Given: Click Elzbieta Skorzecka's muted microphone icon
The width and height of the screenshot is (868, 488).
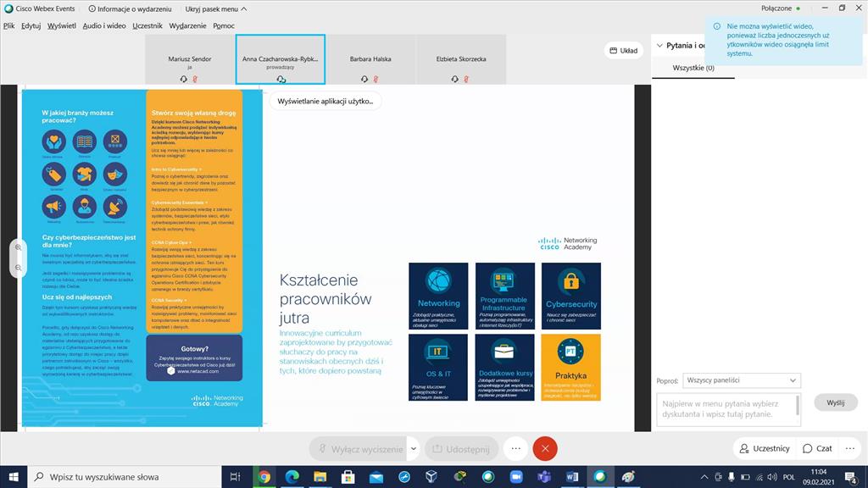Looking at the screenshot, I should [466, 79].
